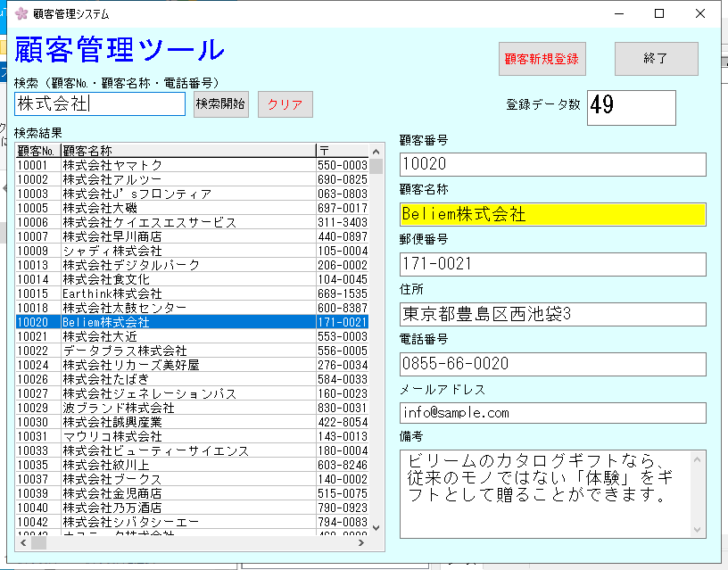Screen dimensions: 728x570
Task: Select row 株式会社食文化
Action: point(192,279)
